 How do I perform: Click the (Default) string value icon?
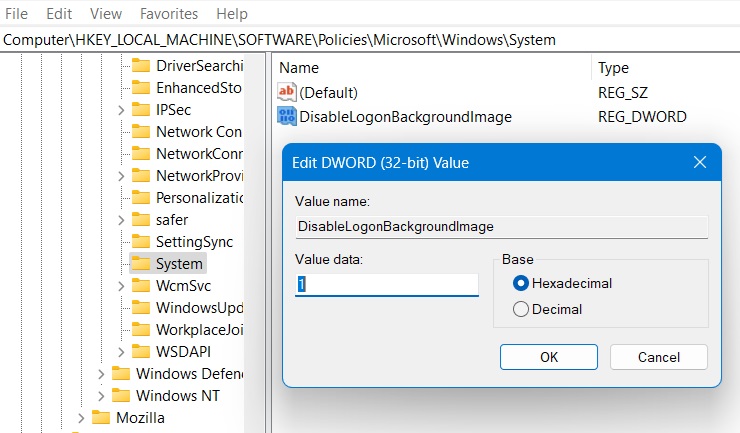(286, 92)
